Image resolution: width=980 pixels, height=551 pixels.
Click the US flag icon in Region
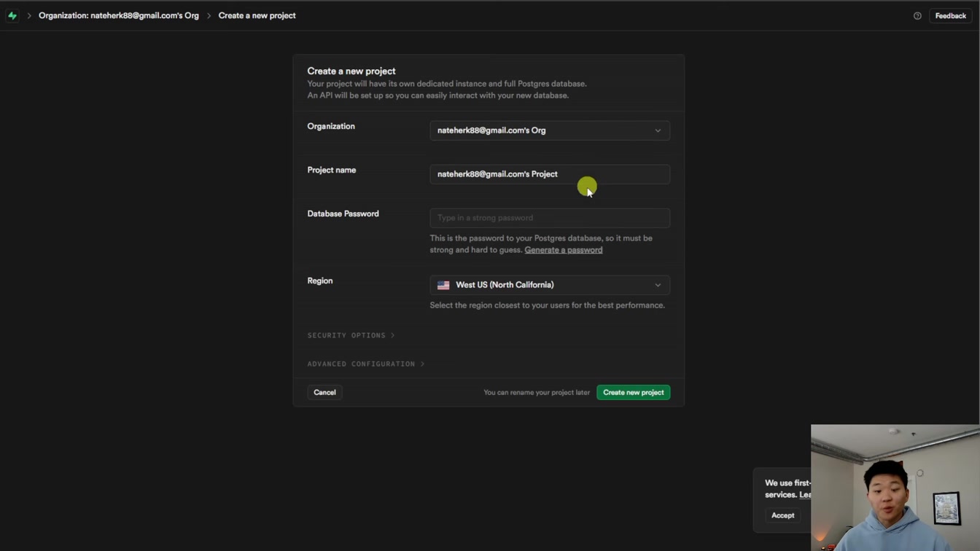coord(443,285)
